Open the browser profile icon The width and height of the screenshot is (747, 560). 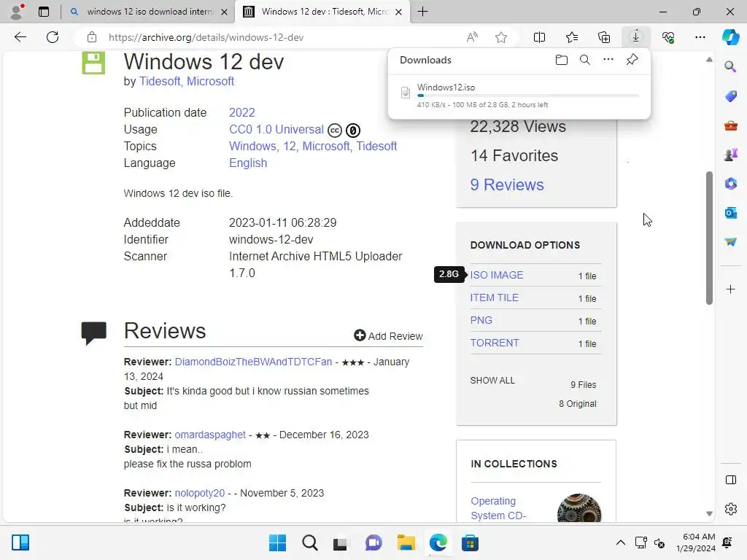tap(18, 12)
